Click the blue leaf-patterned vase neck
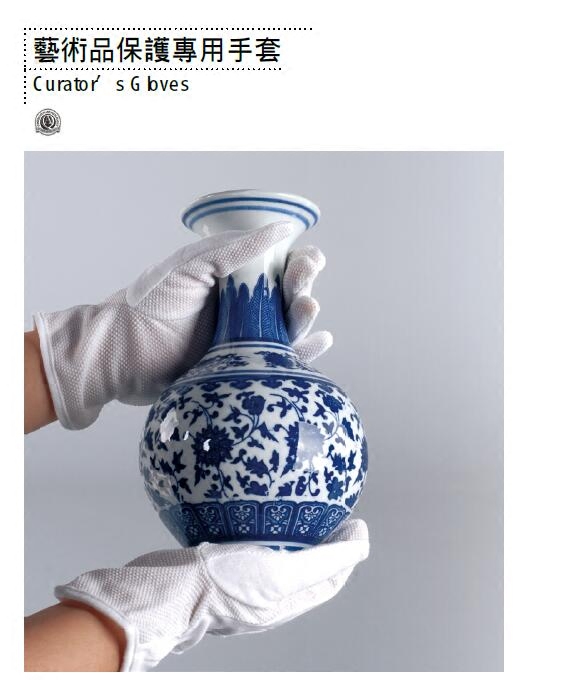Viewport: 571px width, 680px height. tap(253, 308)
